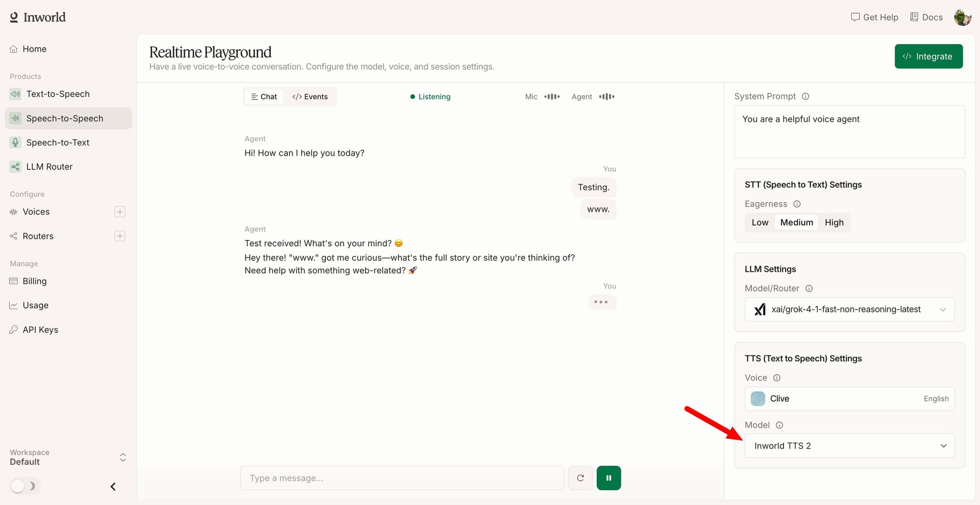Set Eagerness to Medium

[x=797, y=222]
